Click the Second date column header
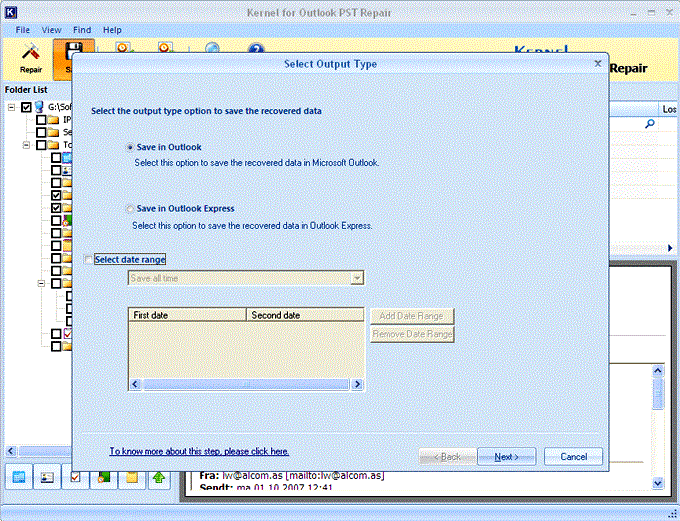This screenshot has height=521, width=680. [x=305, y=315]
